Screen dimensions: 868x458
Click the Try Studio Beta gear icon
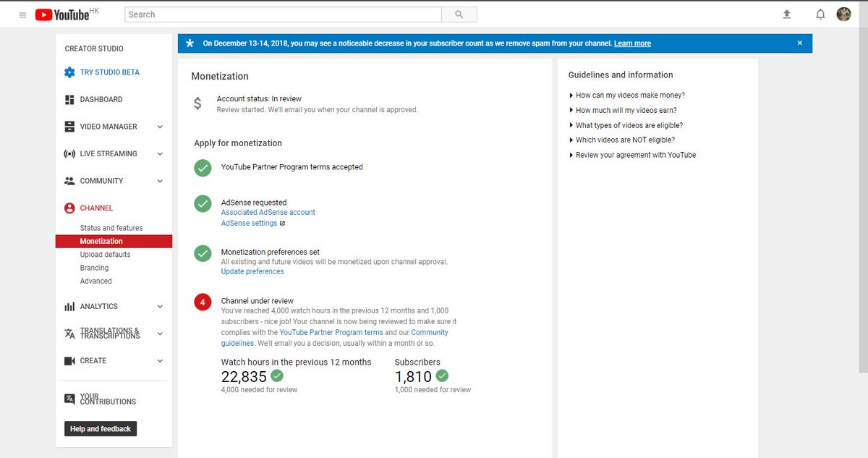(x=69, y=72)
